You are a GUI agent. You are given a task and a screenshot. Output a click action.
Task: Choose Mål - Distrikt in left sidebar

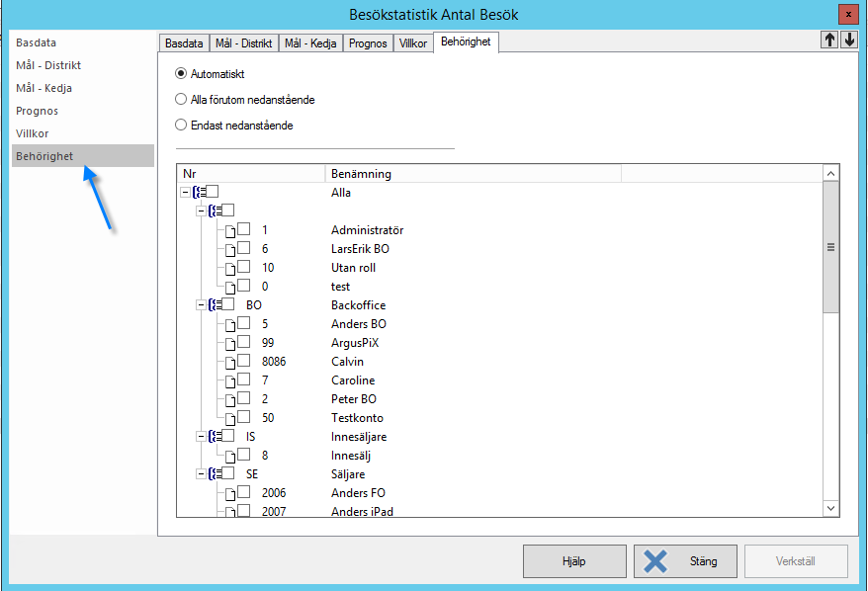point(83,65)
